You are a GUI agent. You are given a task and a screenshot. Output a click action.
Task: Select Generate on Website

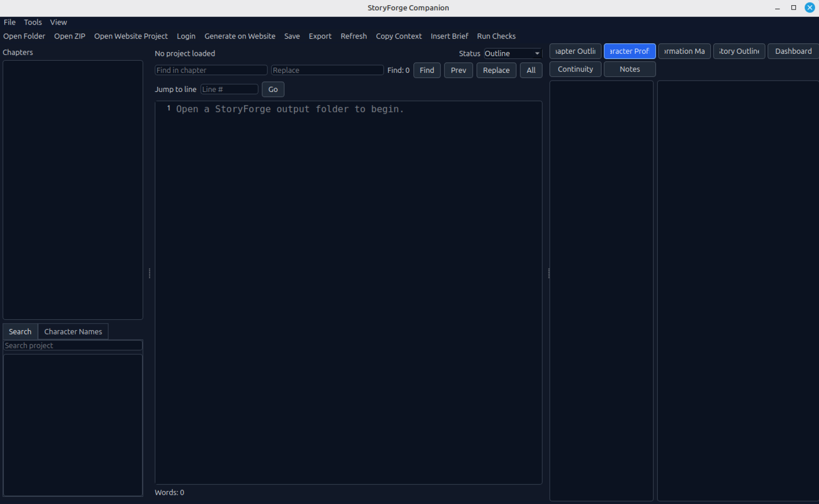pyautogui.click(x=240, y=36)
